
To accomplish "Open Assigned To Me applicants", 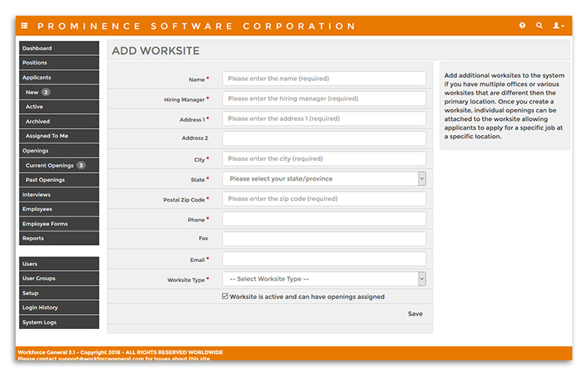I will point(60,136).
